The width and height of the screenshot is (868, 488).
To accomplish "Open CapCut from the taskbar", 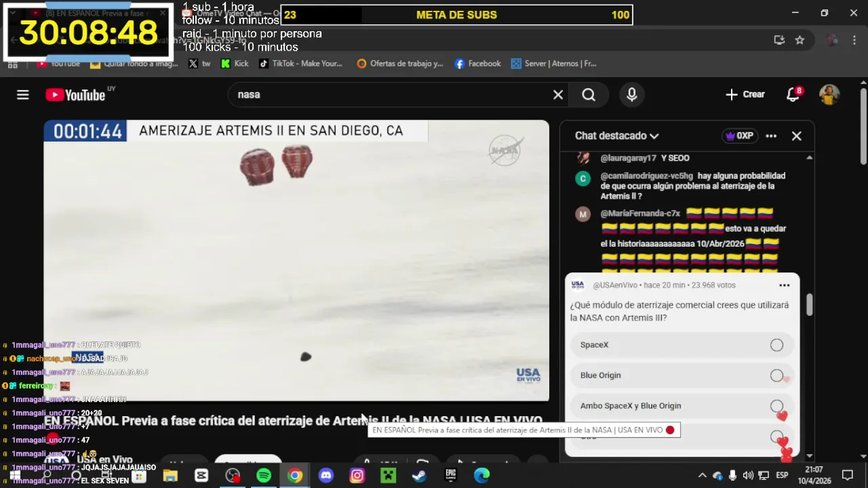I will [201, 476].
